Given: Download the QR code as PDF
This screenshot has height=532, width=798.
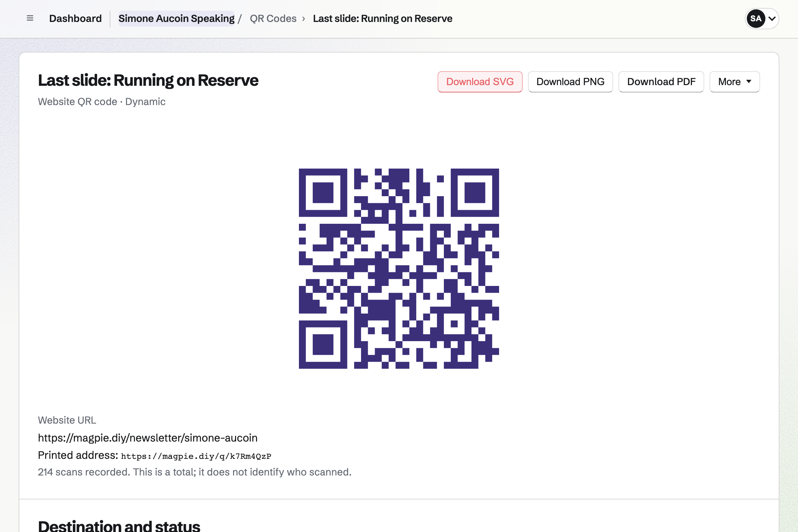Looking at the screenshot, I should point(661,82).
